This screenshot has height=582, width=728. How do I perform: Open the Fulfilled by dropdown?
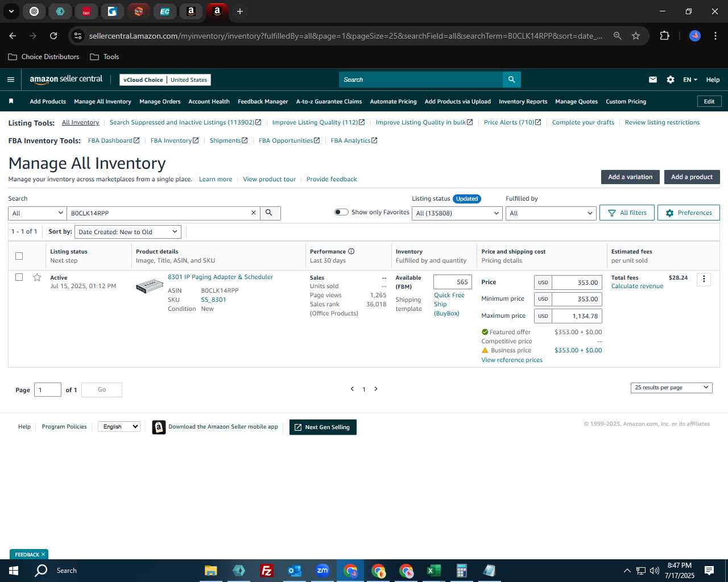[x=551, y=213]
